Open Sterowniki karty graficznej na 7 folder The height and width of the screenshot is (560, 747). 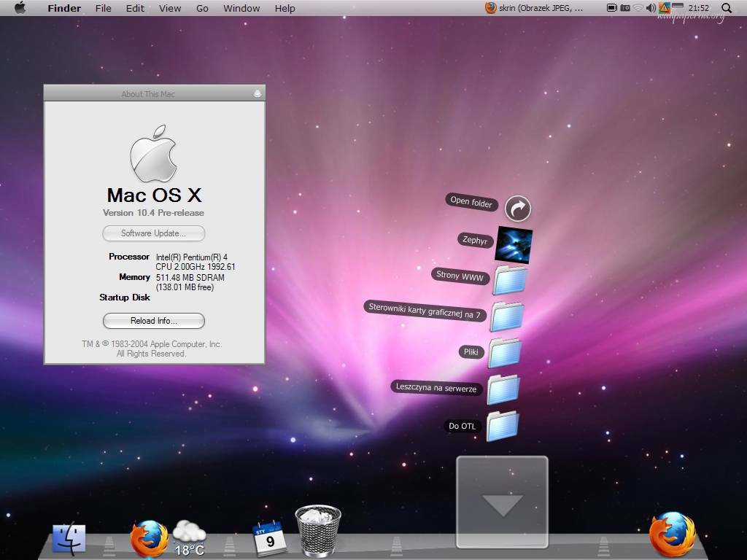pos(507,316)
